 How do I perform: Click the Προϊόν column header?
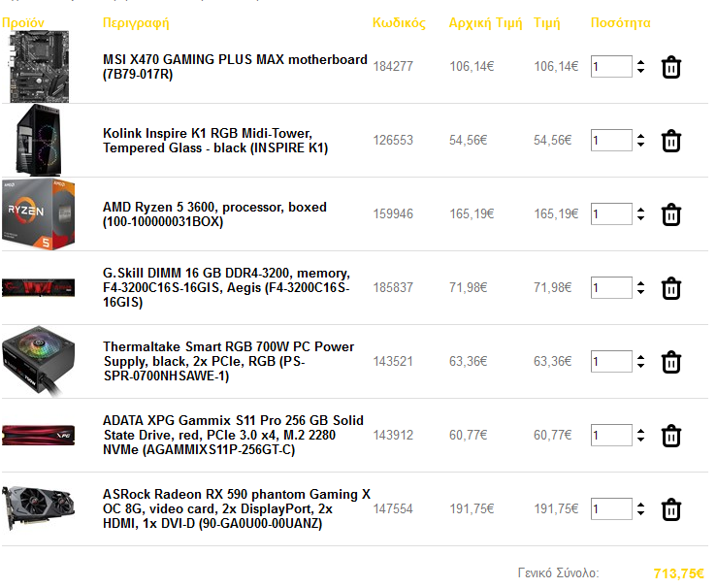pos(23,22)
